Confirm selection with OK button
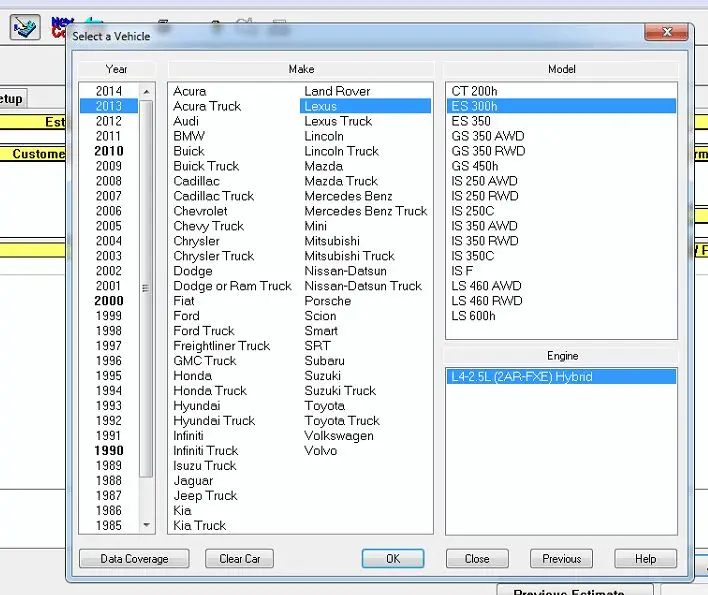The height and width of the screenshot is (595, 708). [x=393, y=559]
